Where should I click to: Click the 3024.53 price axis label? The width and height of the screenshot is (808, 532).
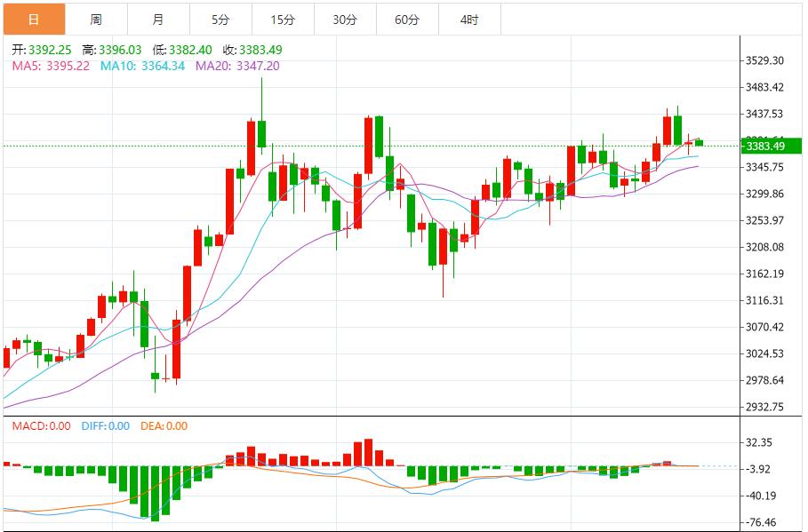(x=764, y=353)
